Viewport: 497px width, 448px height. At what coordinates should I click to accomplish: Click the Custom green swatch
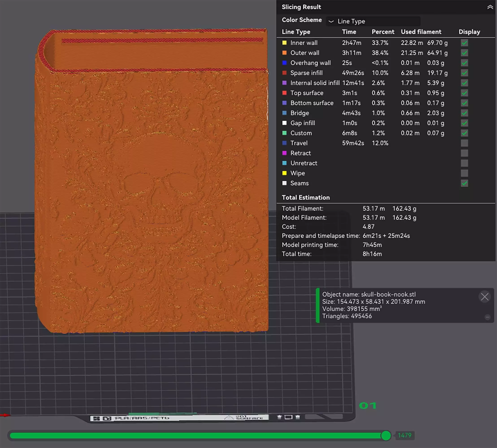[x=284, y=133]
